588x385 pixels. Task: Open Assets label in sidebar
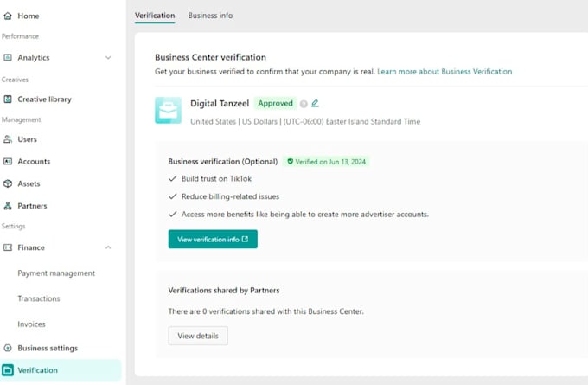pos(29,183)
